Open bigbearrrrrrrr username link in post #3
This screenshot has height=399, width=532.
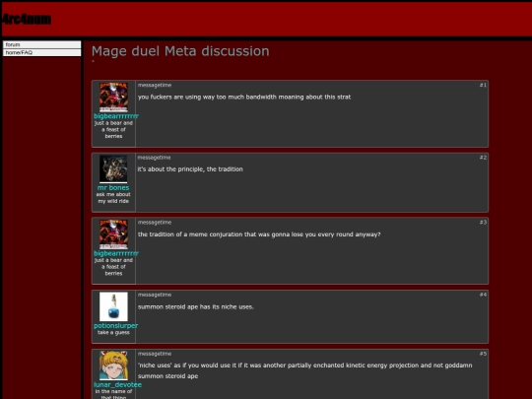point(116,253)
